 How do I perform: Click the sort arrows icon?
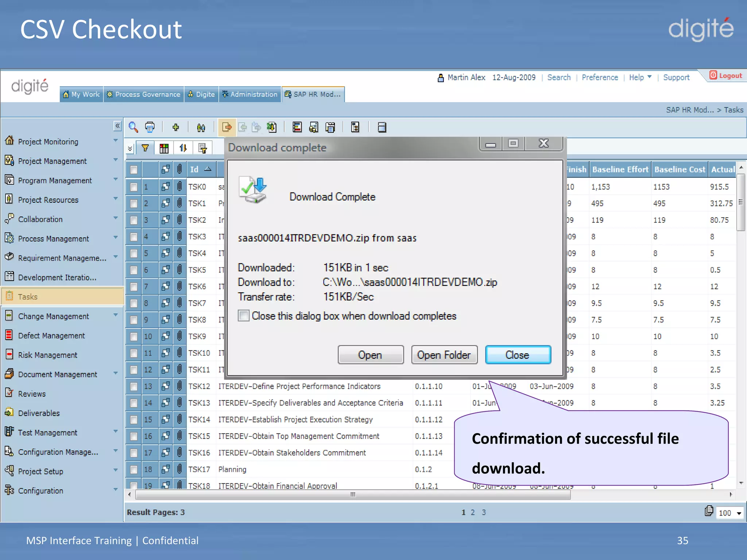click(x=183, y=148)
